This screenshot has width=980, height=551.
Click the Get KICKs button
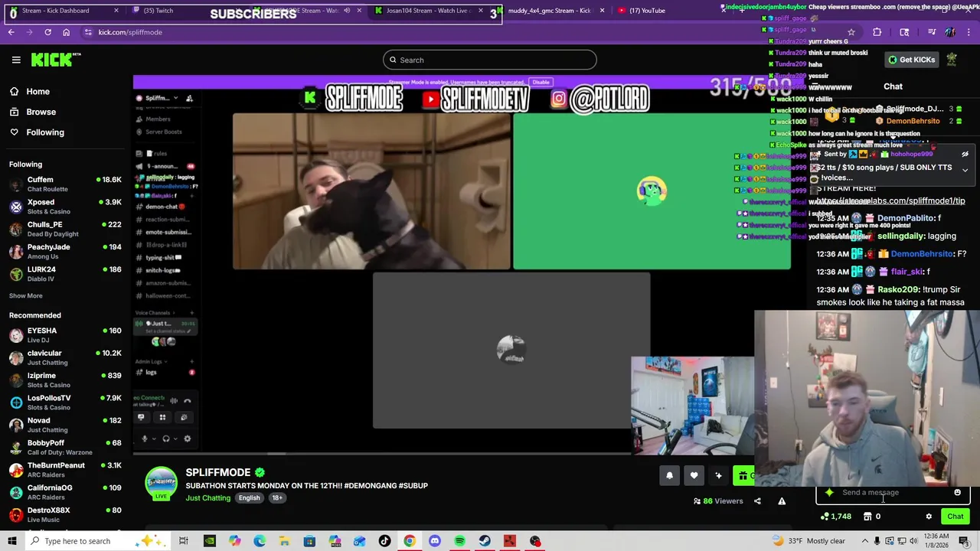pyautogui.click(x=910, y=60)
